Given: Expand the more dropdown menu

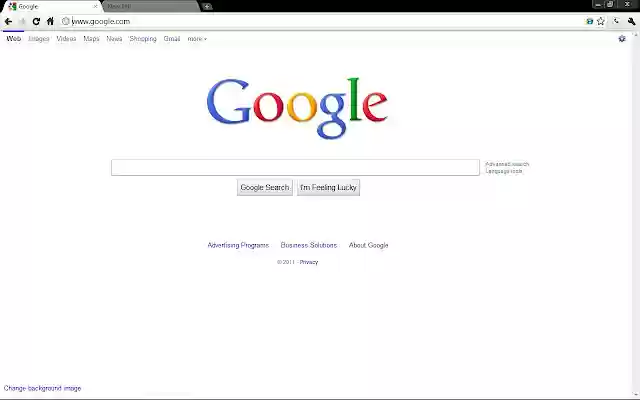Looking at the screenshot, I should point(197,39).
